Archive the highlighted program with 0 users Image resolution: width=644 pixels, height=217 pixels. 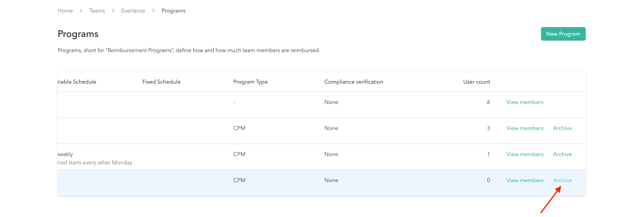(562, 180)
